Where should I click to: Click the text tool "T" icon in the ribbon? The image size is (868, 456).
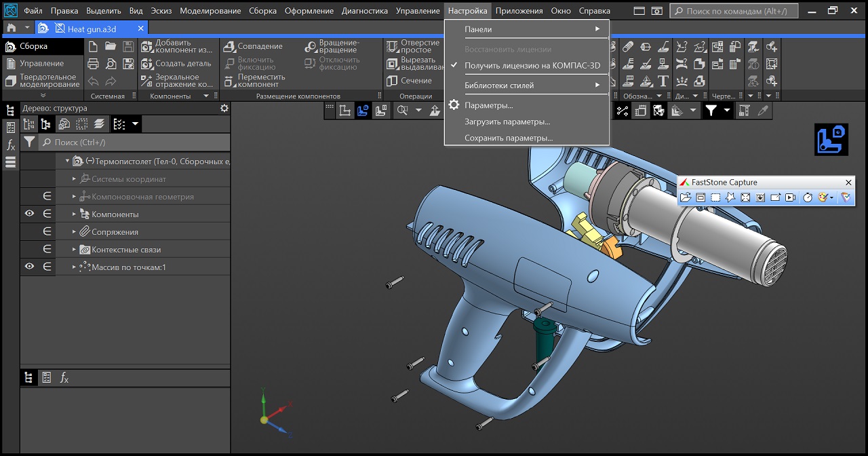pyautogui.click(x=663, y=81)
